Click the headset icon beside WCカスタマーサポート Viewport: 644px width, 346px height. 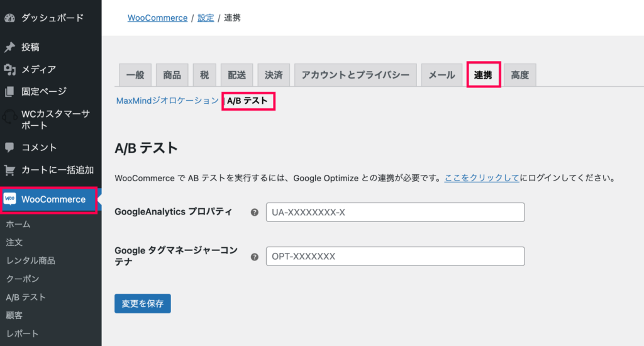pos(9,117)
